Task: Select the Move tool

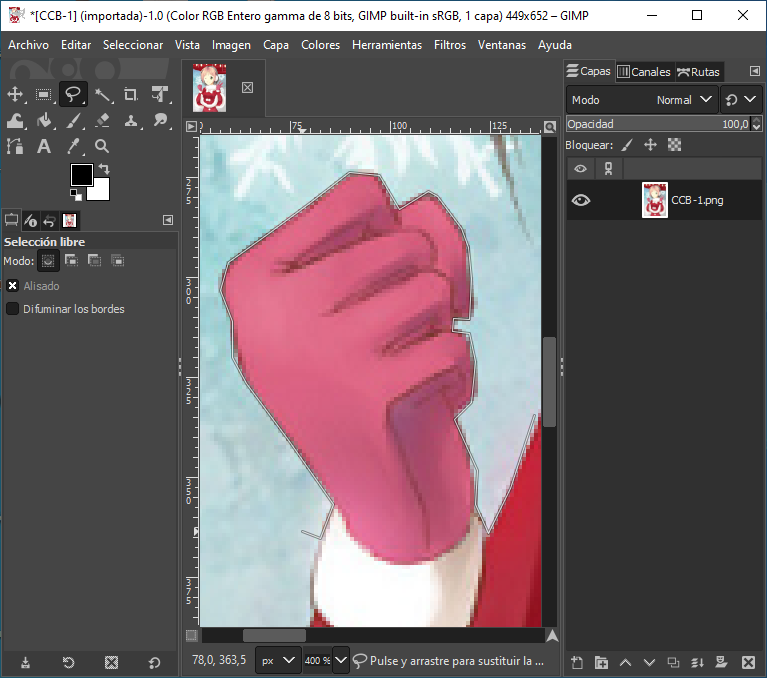Action: (x=15, y=94)
